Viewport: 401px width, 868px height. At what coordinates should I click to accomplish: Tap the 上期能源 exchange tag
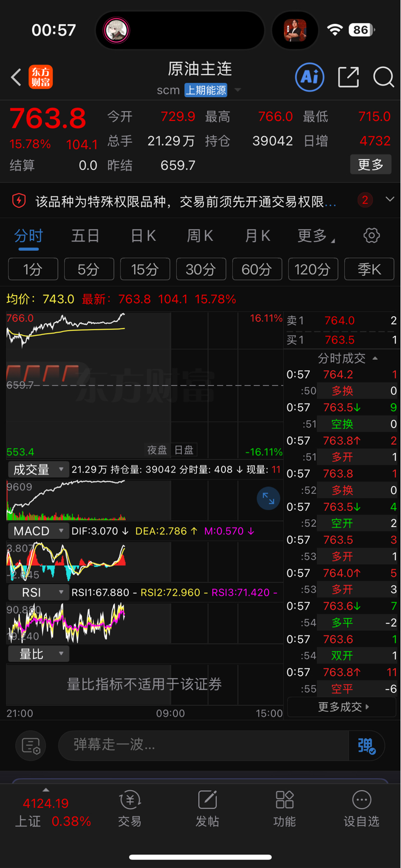pos(206,90)
